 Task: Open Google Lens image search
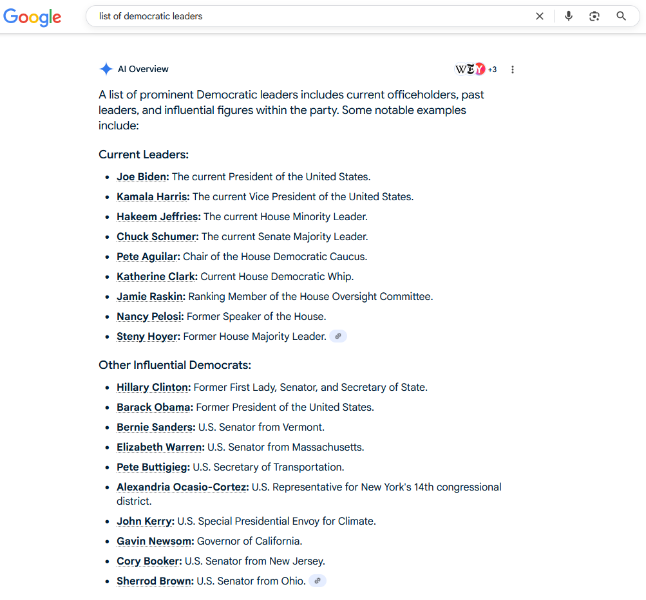pos(594,16)
